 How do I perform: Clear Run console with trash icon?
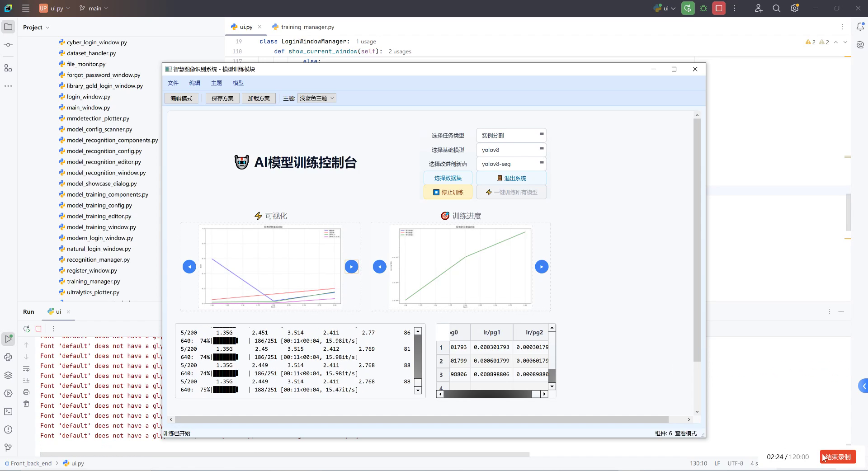coord(26,404)
